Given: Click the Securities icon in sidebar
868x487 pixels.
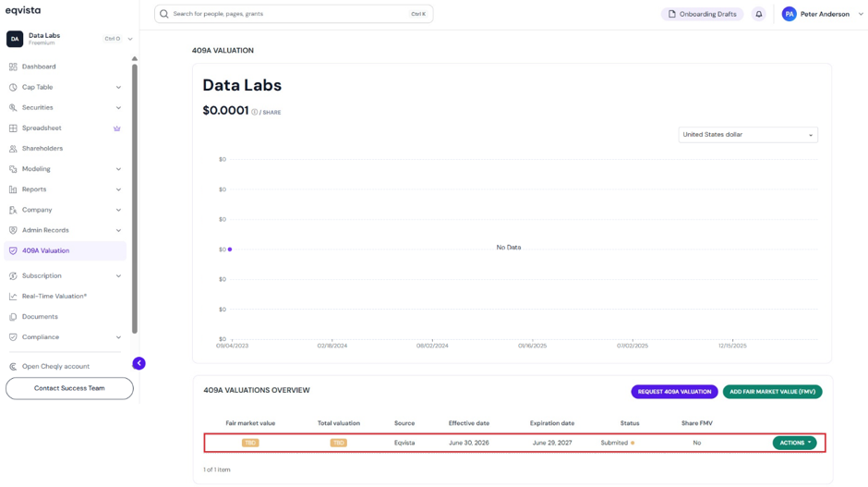Looking at the screenshot, I should [13, 107].
